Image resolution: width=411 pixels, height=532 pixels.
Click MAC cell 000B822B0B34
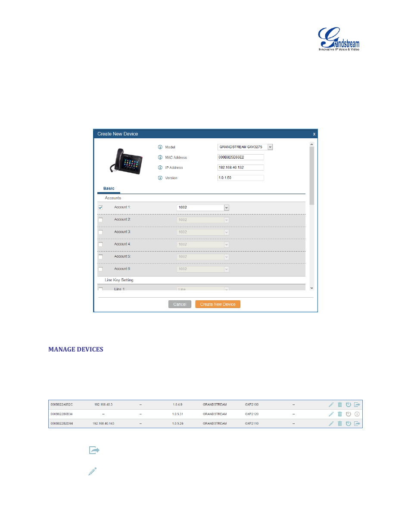(62, 414)
